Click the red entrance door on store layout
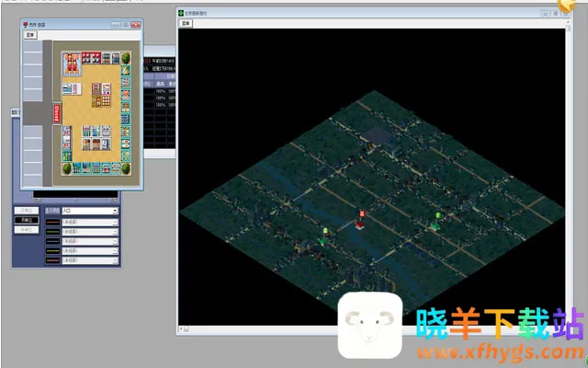Image resolution: width=588 pixels, height=368 pixels. click(x=57, y=112)
